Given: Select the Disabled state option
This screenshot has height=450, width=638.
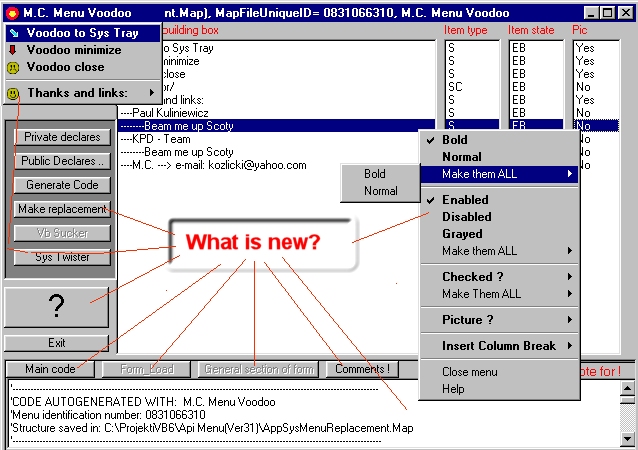Looking at the screenshot, I should point(467,216).
